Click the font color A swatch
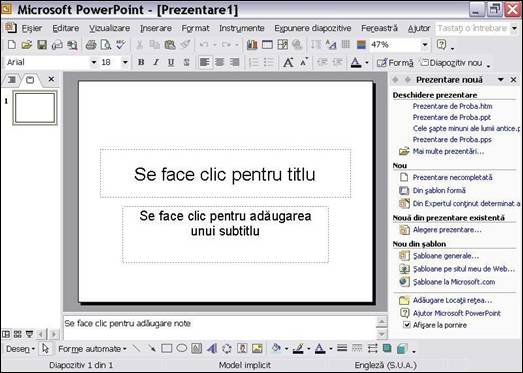 click(x=356, y=62)
